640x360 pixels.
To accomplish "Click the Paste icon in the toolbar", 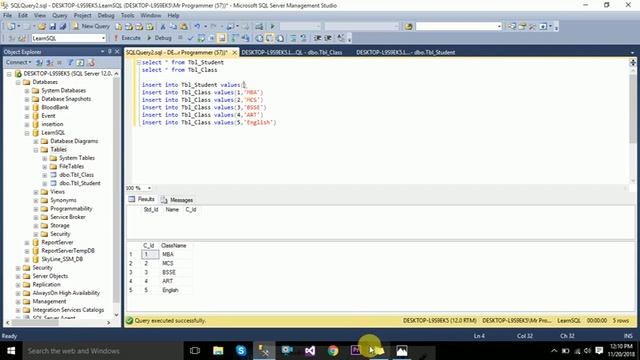I will 184,27.
